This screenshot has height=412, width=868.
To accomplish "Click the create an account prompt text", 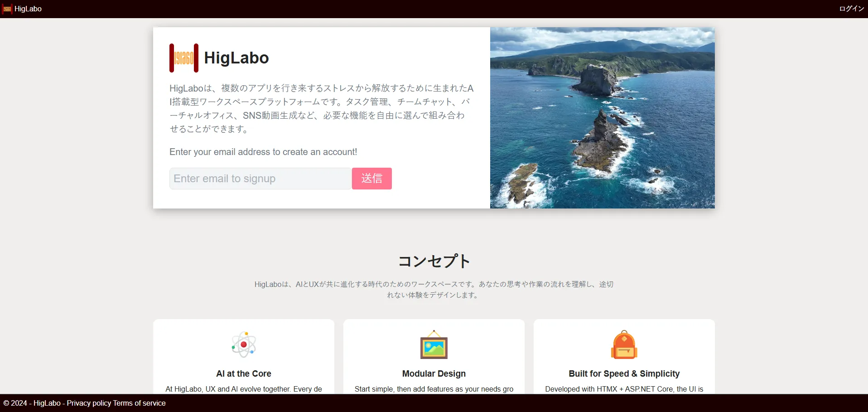I will [263, 152].
